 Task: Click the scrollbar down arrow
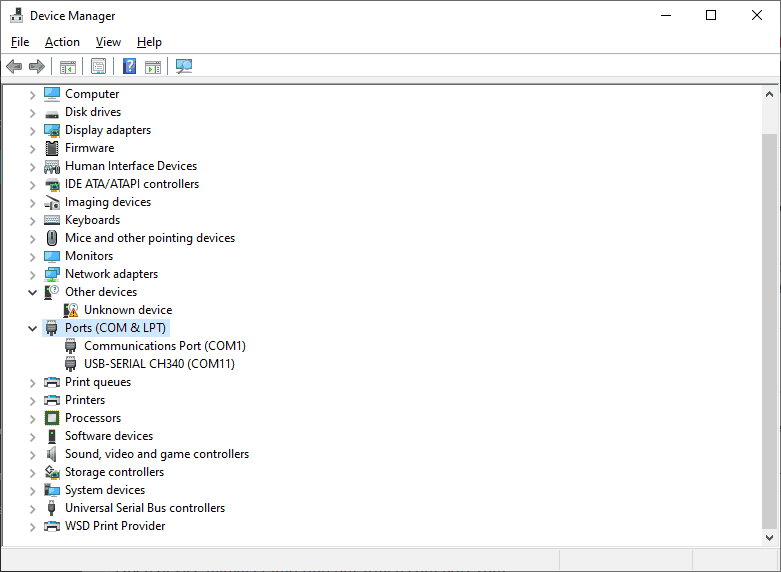769,537
